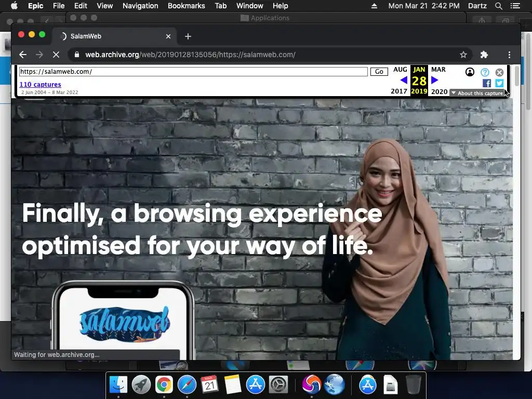Share capture on Twitter

pyautogui.click(x=499, y=83)
